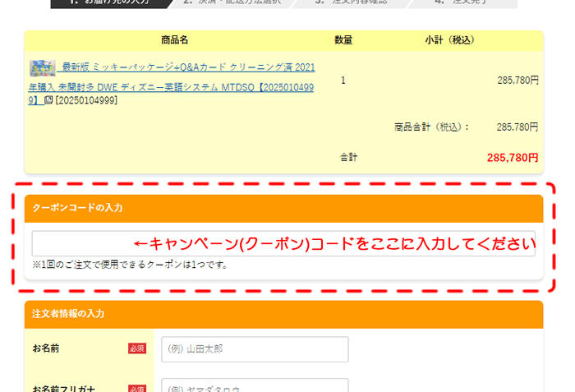Click the red 合計 amount 285,780円
The width and height of the screenshot is (575, 392).
pos(513,157)
